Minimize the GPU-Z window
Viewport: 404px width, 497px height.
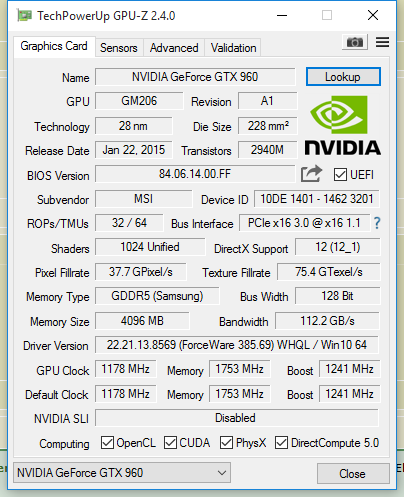[x=282, y=15]
